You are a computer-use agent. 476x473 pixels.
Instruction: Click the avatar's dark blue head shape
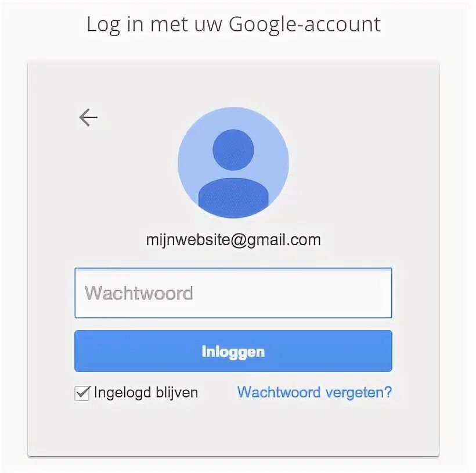233,150
